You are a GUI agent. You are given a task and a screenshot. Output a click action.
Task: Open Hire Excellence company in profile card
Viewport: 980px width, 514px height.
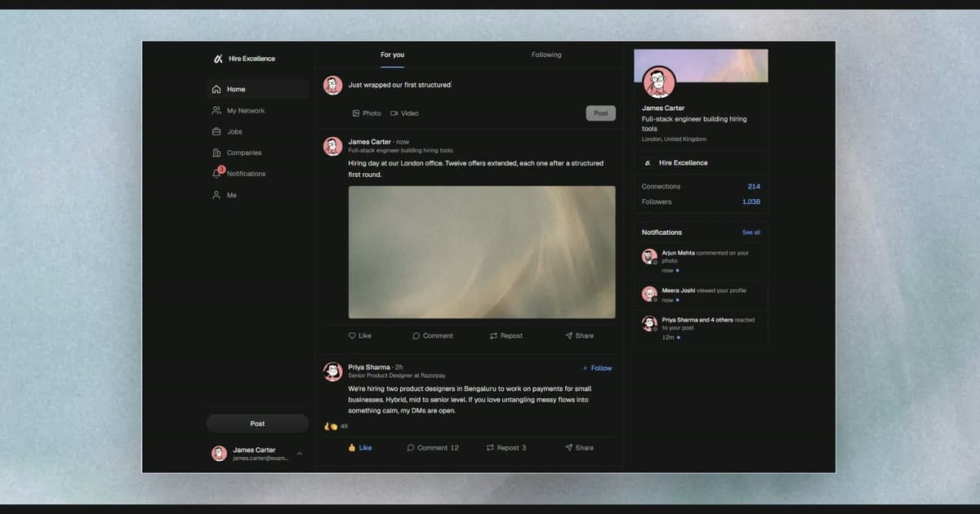(x=701, y=162)
